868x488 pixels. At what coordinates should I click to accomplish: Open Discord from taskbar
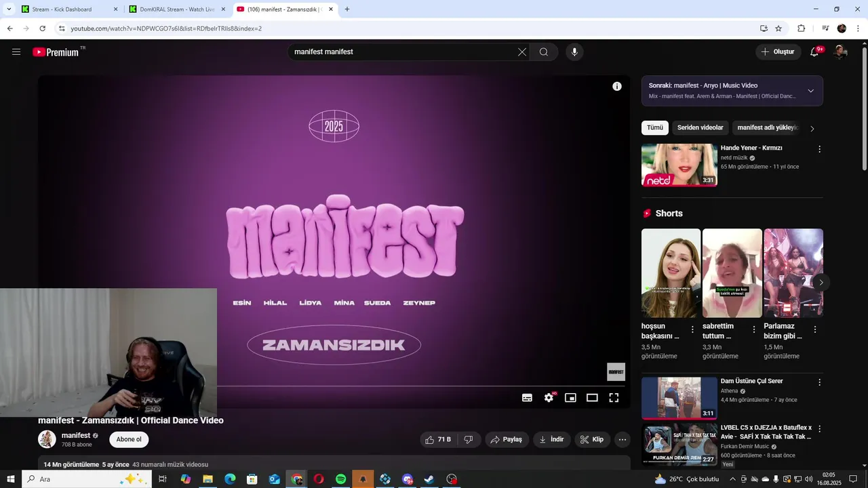tap(407, 479)
